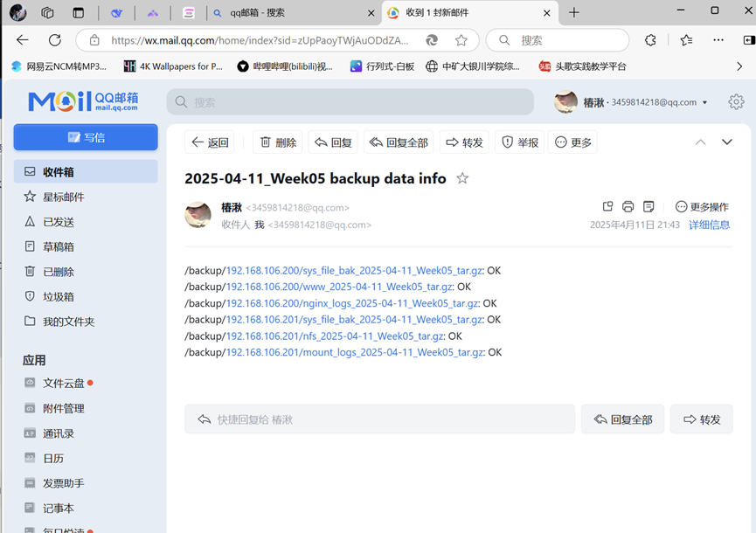
Task: Open 网易云NCM转MP3 bookmark
Action: coord(59,66)
